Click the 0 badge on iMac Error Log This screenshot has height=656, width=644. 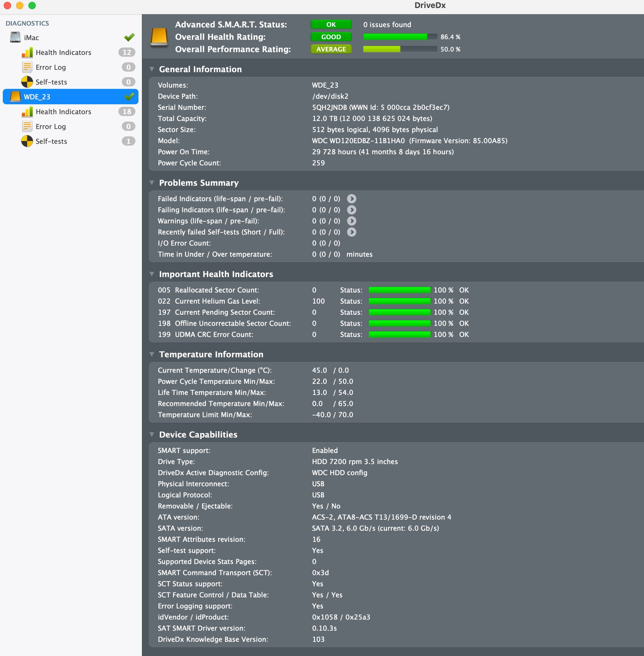pos(129,67)
